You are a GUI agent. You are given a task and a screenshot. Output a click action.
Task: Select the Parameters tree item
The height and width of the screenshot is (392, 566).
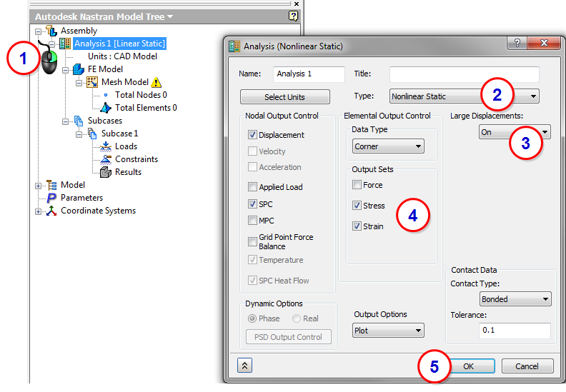click(x=81, y=198)
